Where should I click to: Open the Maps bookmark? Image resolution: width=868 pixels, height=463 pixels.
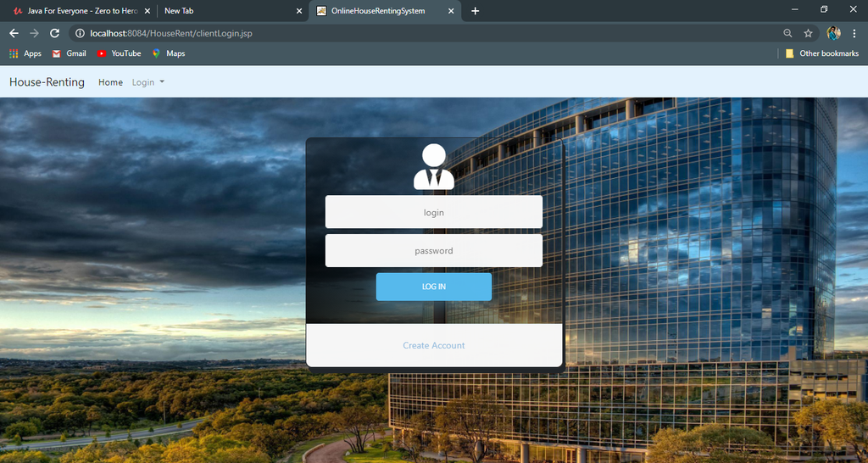[169, 53]
